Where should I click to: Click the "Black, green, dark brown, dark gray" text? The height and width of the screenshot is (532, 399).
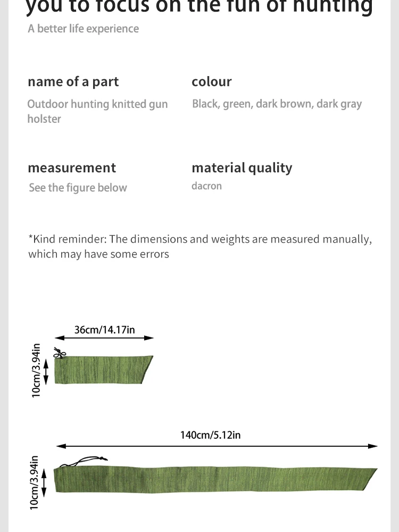277,104
